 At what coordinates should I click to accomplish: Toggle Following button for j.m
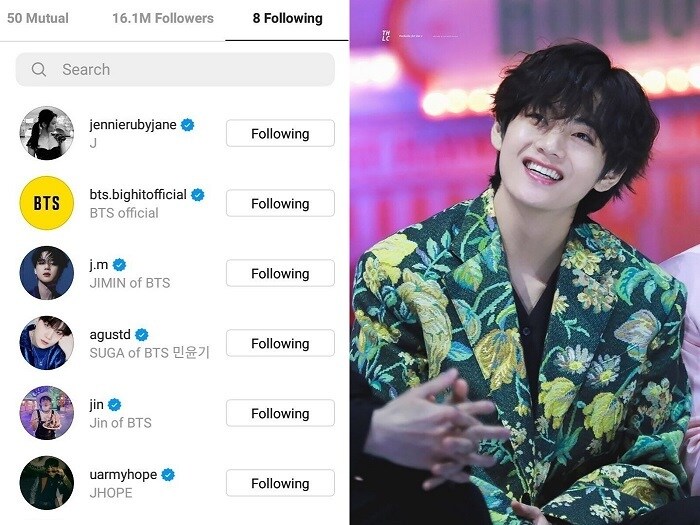[x=280, y=273]
